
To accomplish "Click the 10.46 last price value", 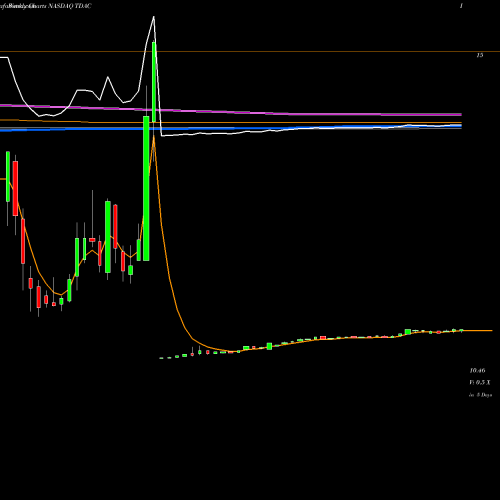I will click(x=477, y=370).
